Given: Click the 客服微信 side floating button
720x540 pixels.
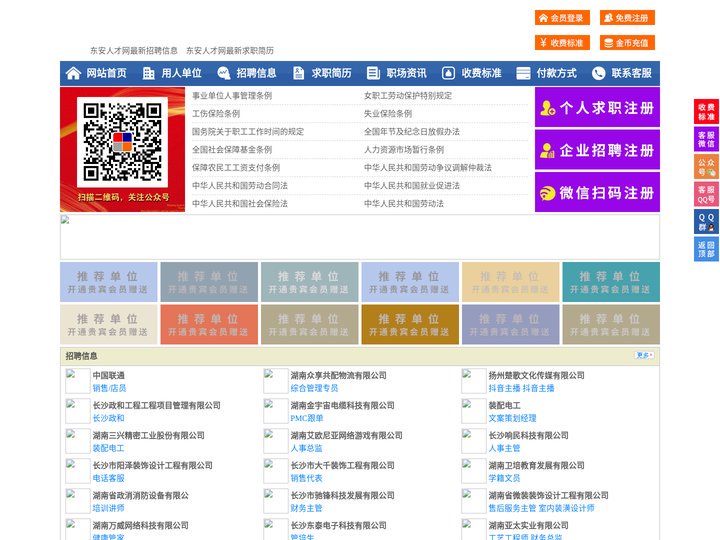Looking at the screenshot, I should (x=706, y=139).
